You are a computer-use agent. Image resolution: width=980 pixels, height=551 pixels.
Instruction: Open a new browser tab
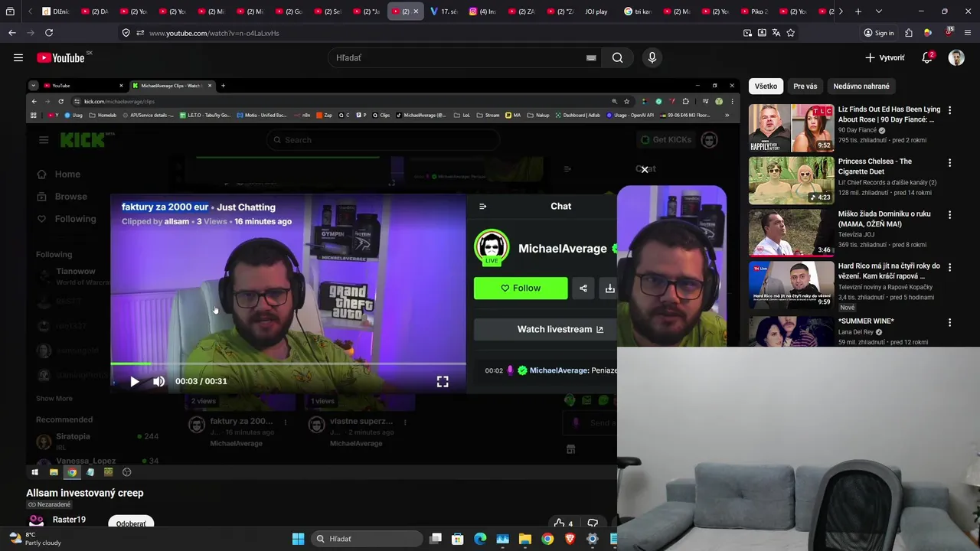(858, 11)
